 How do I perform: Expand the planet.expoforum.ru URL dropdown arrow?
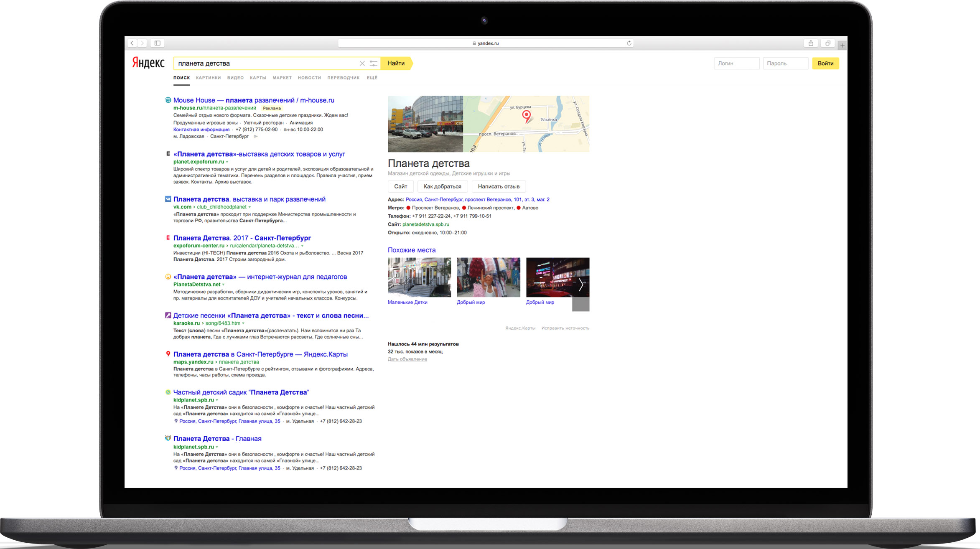pos(227,162)
